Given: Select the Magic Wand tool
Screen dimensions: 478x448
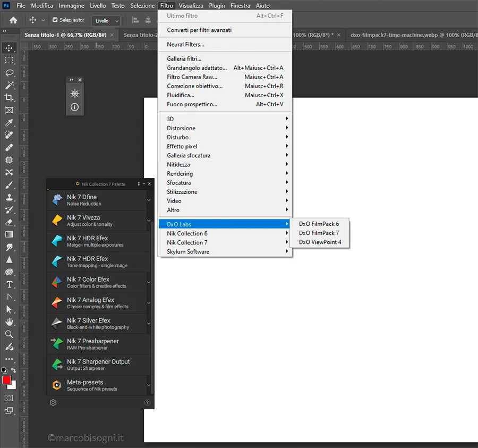Looking at the screenshot, I should (9, 85).
